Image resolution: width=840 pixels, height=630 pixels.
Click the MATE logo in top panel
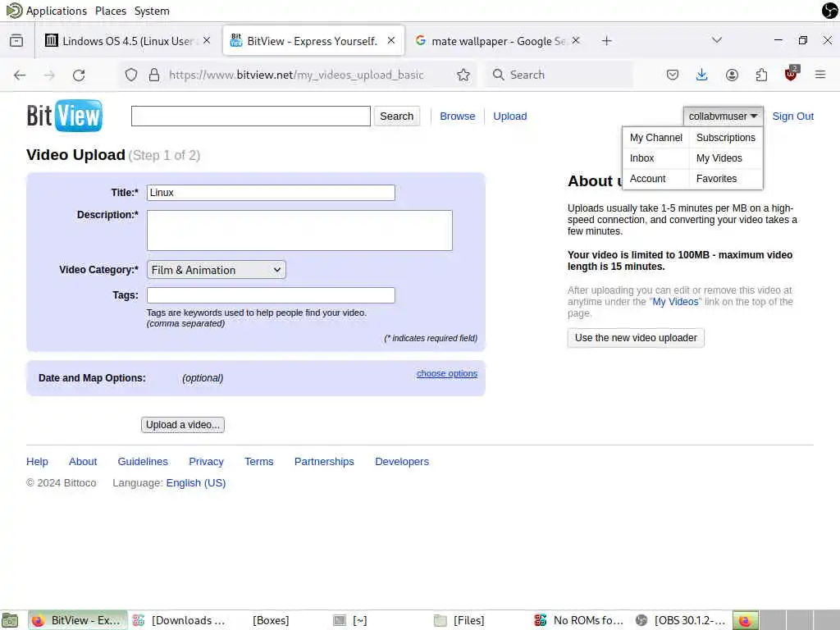[14, 10]
